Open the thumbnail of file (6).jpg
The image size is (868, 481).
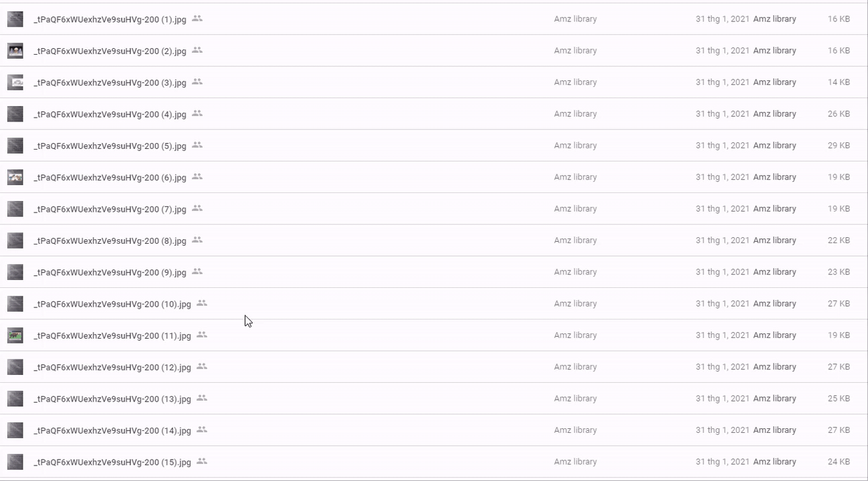pyautogui.click(x=15, y=177)
